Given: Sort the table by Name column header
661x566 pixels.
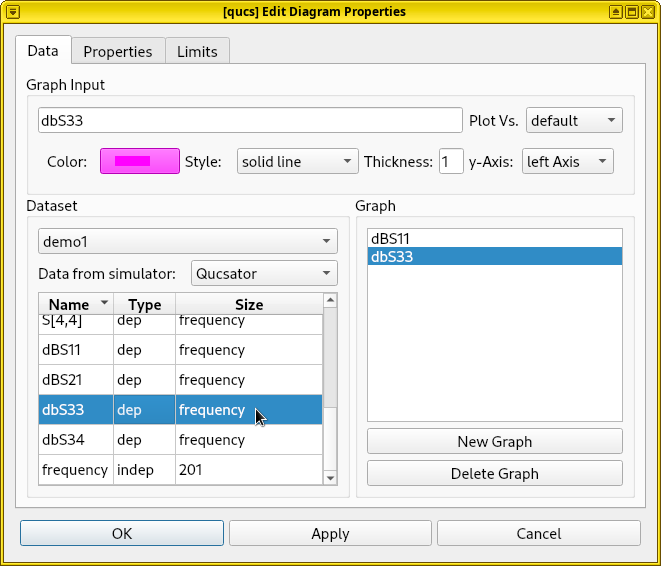Looking at the screenshot, I should click(75, 304).
